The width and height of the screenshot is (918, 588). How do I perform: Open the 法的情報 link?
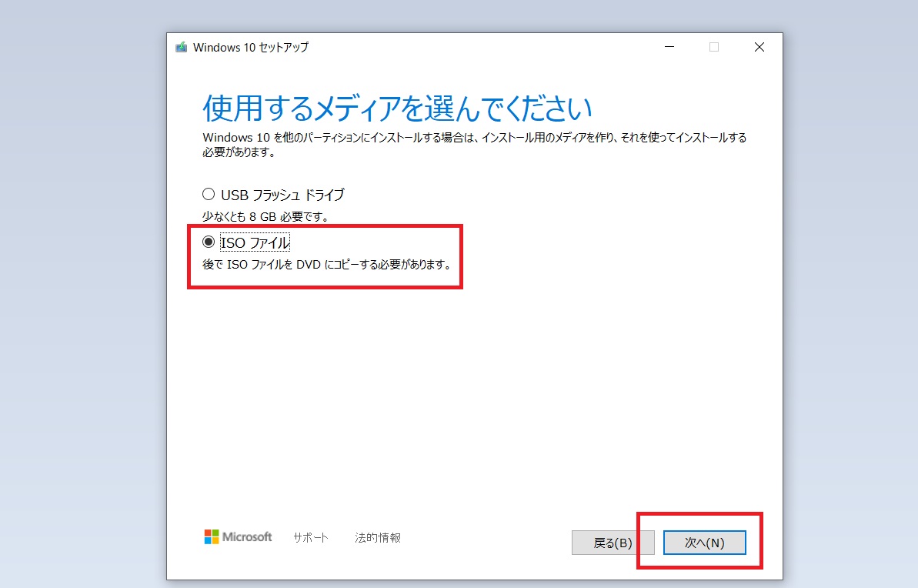click(x=378, y=538)
